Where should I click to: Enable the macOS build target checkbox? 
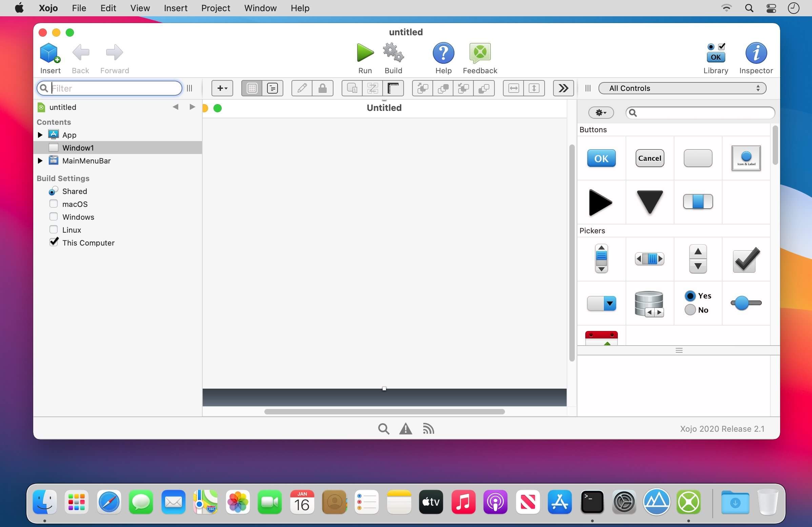54,204
